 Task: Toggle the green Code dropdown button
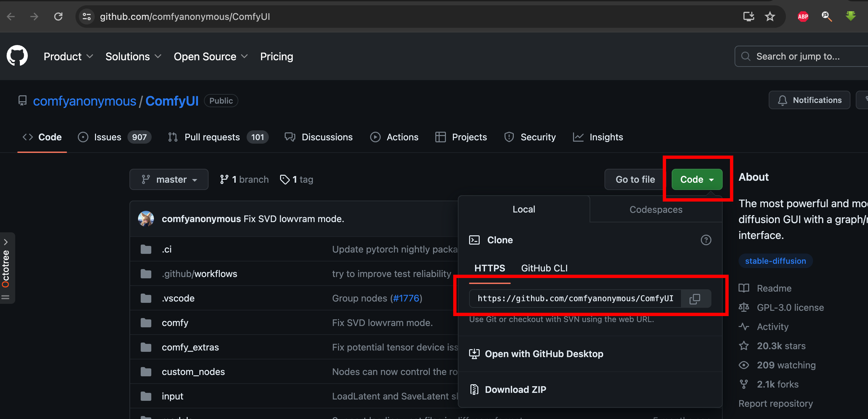tap(697, 179)
